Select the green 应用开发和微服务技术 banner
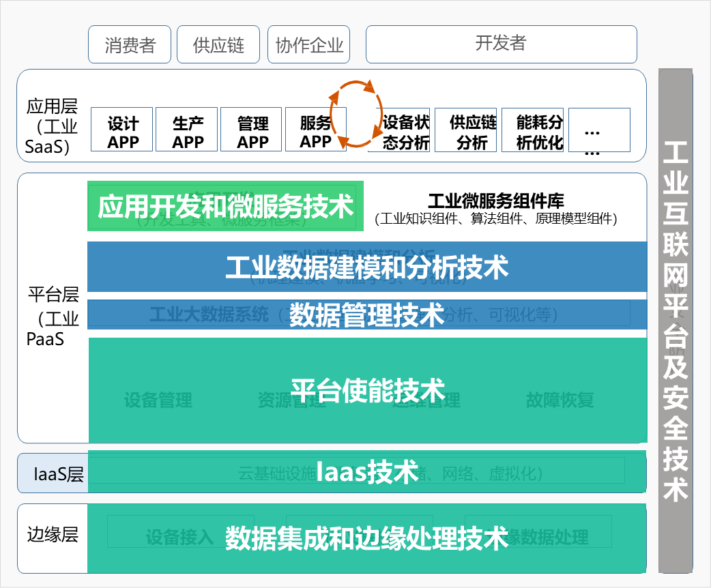 pos(225,206)
